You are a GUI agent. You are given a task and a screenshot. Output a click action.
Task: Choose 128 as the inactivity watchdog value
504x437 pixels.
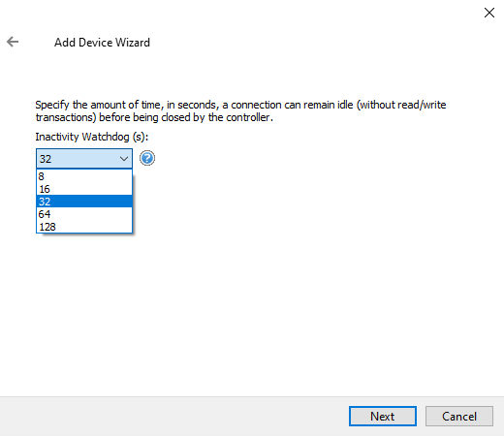coord(84,227)
